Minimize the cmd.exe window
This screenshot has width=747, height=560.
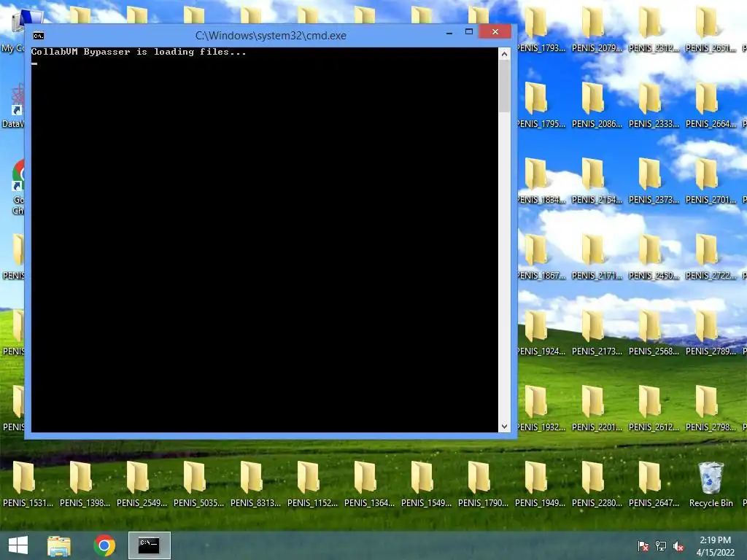click(x=449, y=32)
